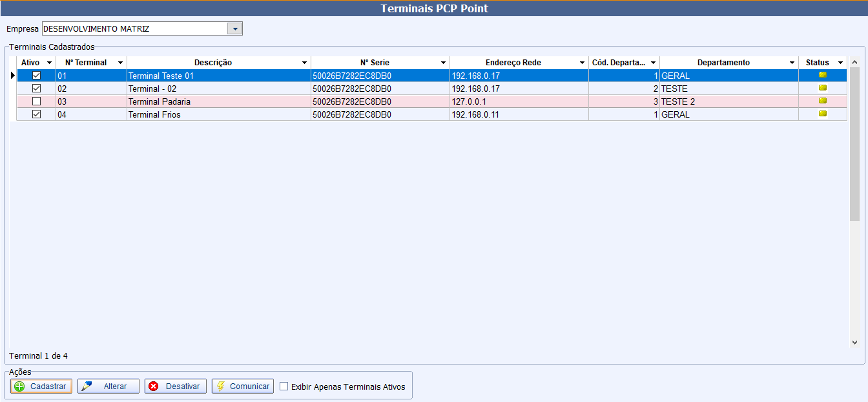
Task: Click the red X Desativar icon
Action: tap(154, 386)
